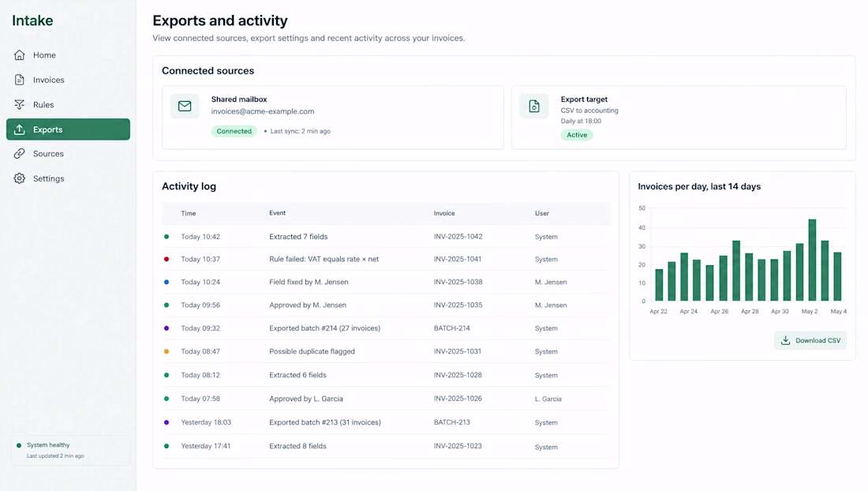This screenshot has height=491, width=868.
Task: Click the Sources link icon
Action: point(20,153)
